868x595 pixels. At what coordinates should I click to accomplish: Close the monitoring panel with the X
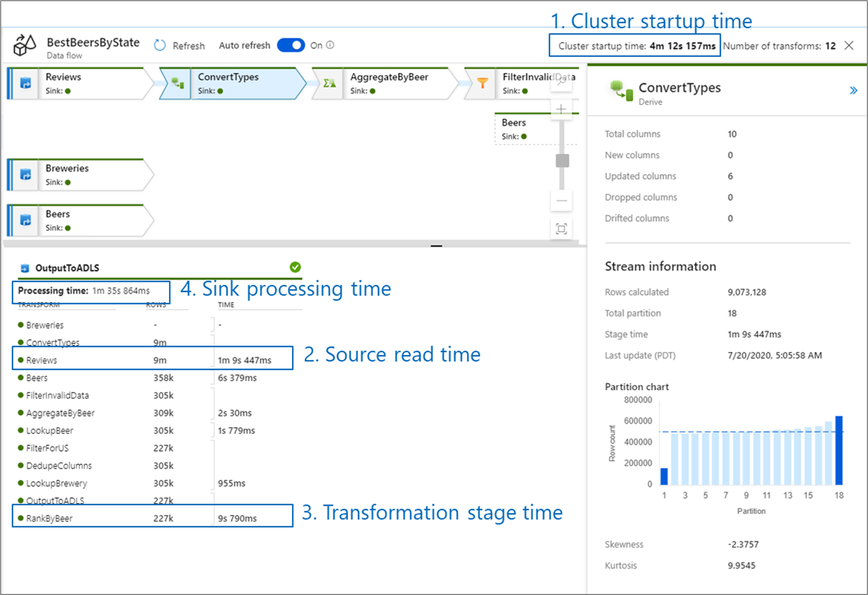(849, 45)
